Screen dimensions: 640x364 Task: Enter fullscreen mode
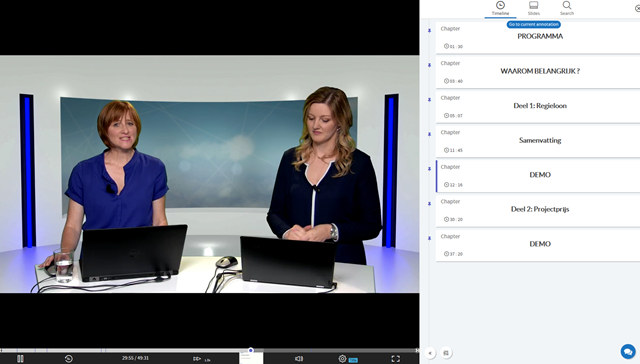pos(396,359)
